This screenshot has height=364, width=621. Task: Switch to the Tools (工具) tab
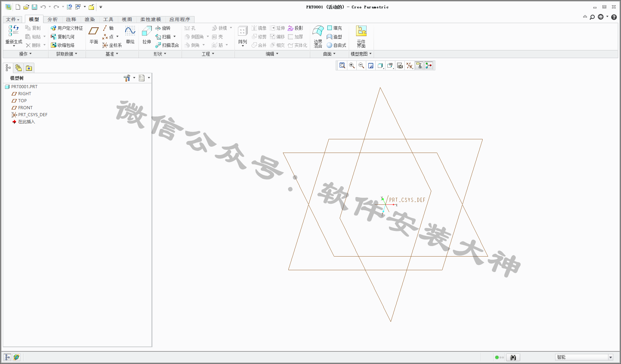[x=108, y=20]
